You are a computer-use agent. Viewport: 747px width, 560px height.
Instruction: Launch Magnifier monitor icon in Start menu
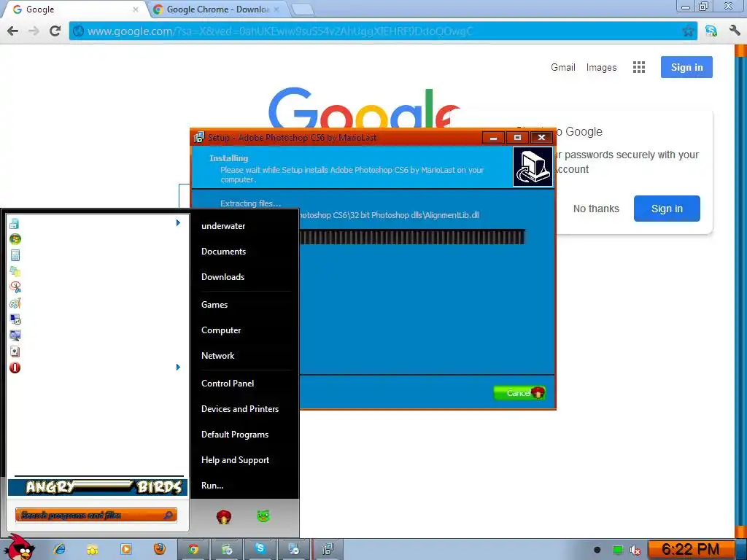coord(15,335)
